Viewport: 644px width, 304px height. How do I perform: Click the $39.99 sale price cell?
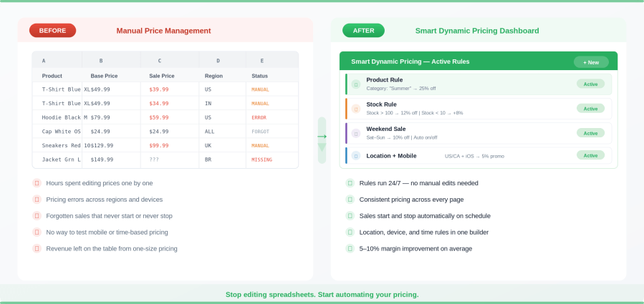click(x=159, y=89)
